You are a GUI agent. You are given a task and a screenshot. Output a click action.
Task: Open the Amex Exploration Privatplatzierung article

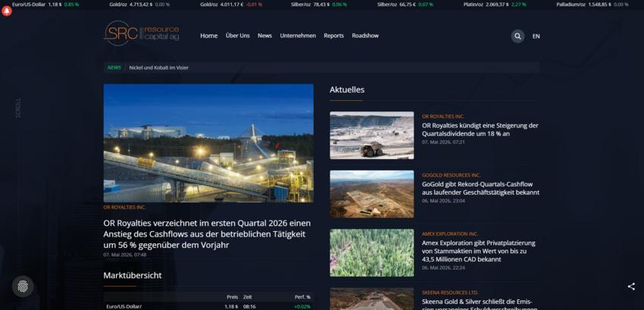(479, 251)
